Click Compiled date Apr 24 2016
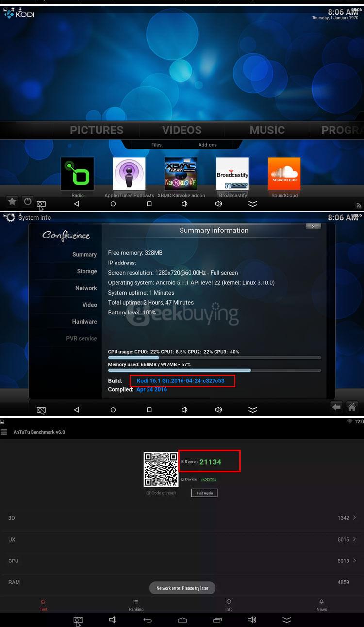Screen dimensions: 364x627 click(x=151, y=389)
